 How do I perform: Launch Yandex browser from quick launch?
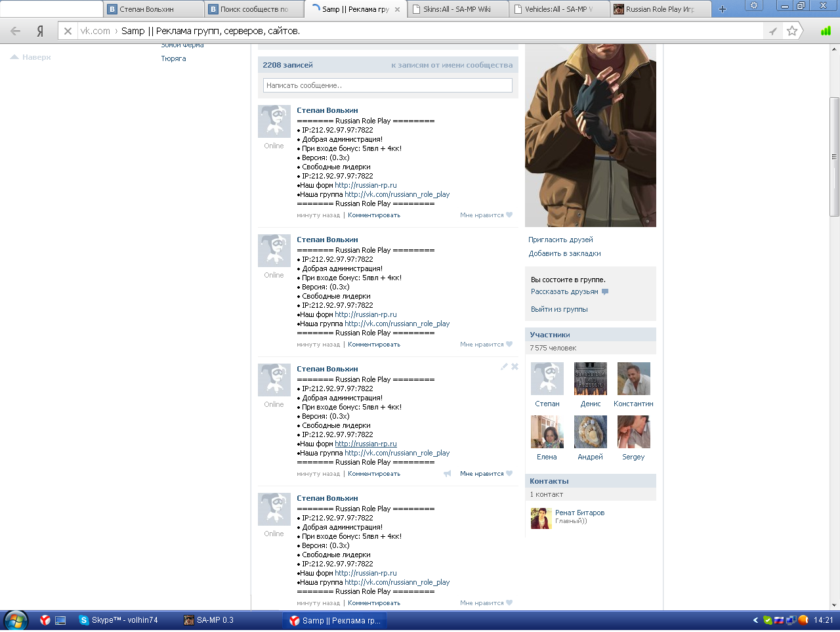45,620
